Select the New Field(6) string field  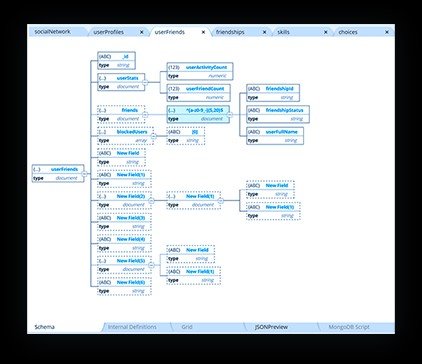(x=124, y=287)
